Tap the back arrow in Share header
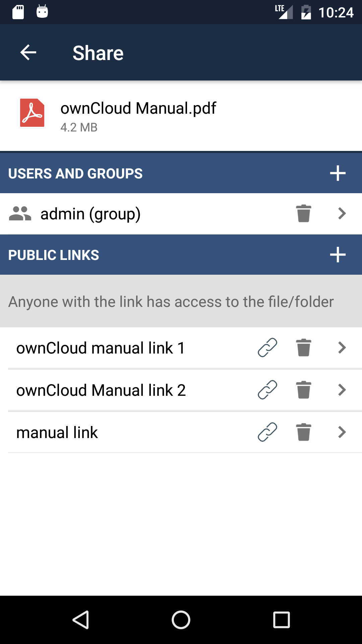The image size is (362, 644). 28,53
